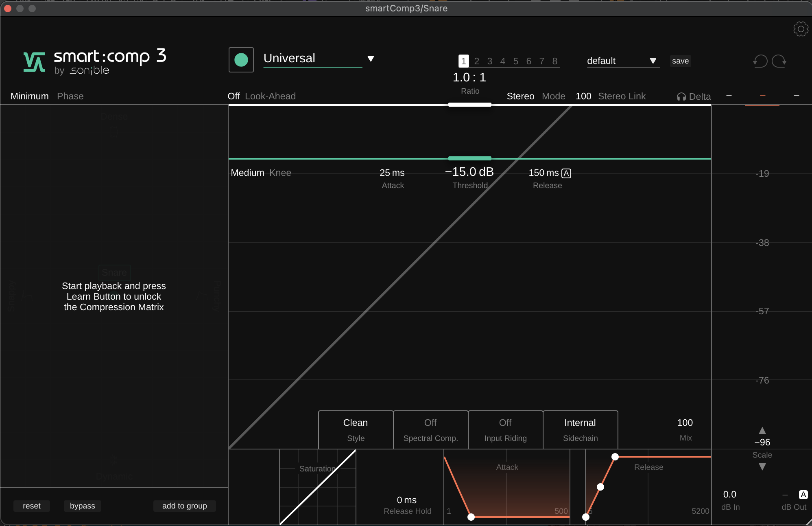This screenshot has width=812, height=526.
Task: Open the settings gear icon
Action: pyautogui.click(x=800, y=29)
